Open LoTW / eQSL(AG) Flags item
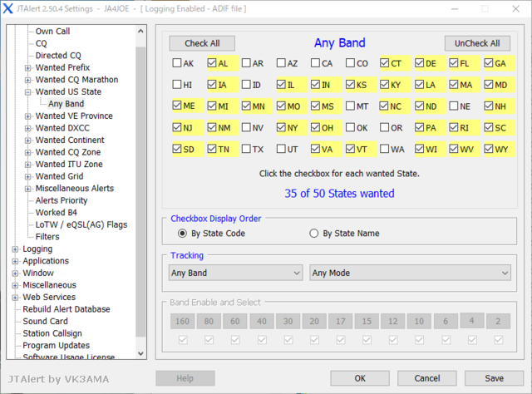This screenshot has height=394, width=532. 81,224
